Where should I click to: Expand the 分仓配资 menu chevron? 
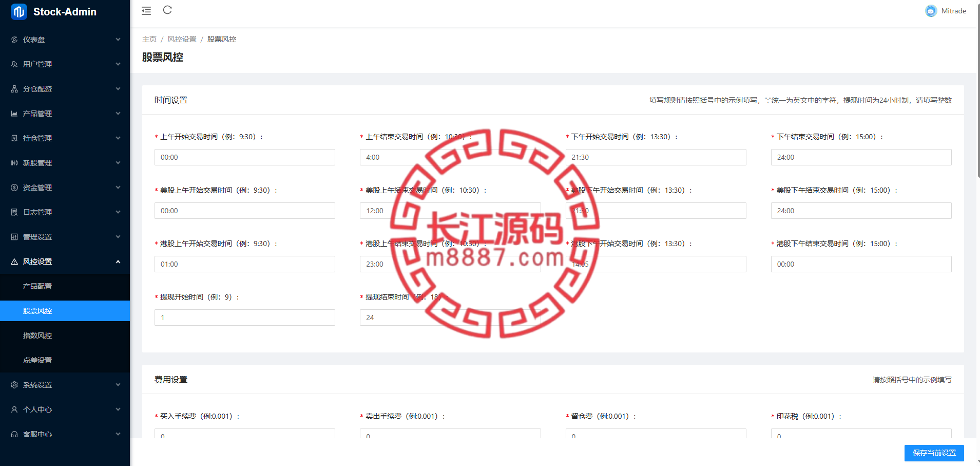tap(118, 89)
